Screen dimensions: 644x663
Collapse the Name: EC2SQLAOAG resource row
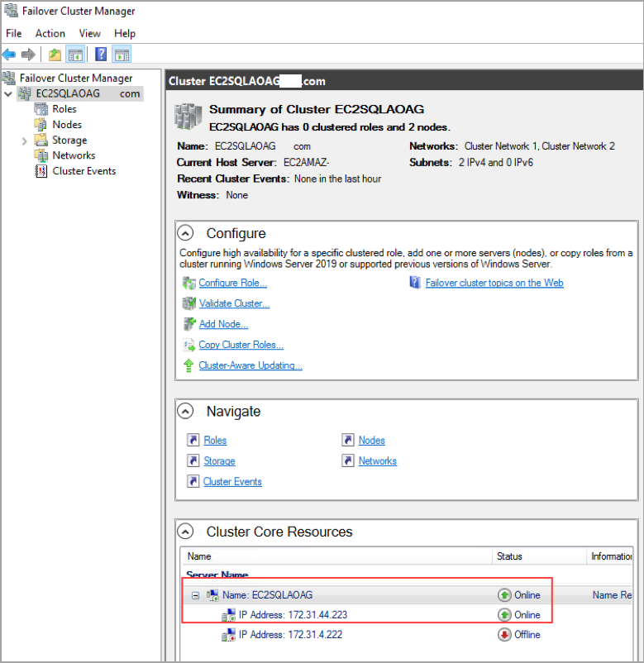tap(195, 596)
